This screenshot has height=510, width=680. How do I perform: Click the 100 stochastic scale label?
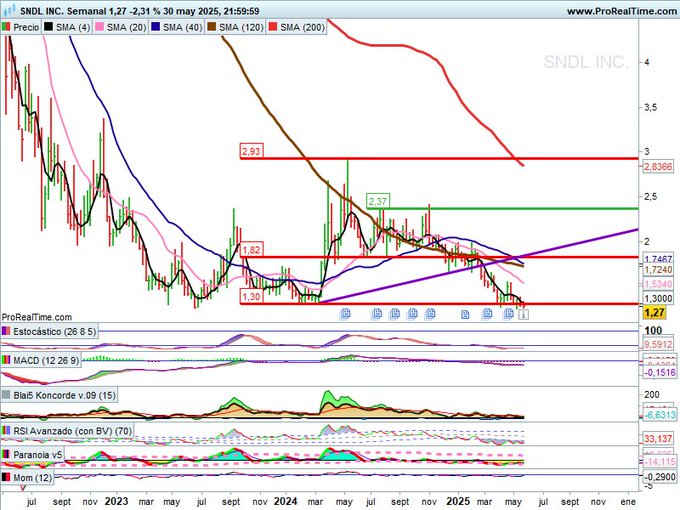[653, 330]
